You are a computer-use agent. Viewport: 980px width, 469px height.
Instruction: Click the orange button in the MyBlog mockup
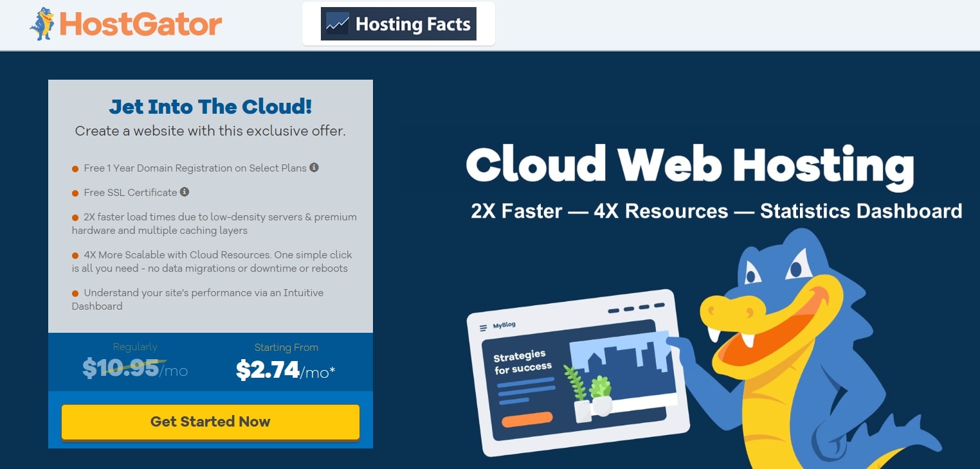[527, 420]
